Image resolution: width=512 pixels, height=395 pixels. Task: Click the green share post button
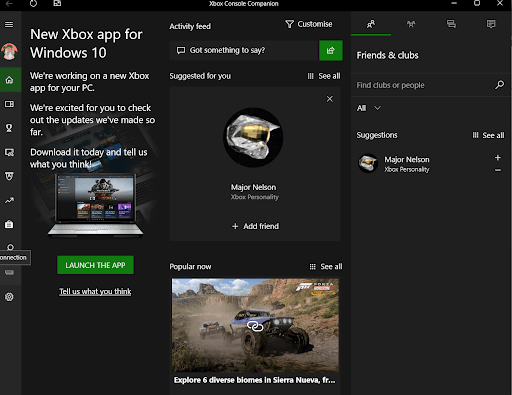pyautogui.click(x=331, y=50)
